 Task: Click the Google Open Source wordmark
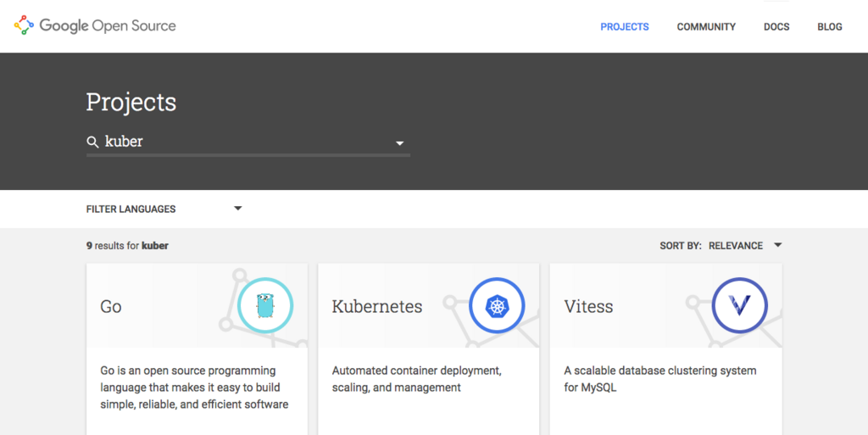pos(108,25)
